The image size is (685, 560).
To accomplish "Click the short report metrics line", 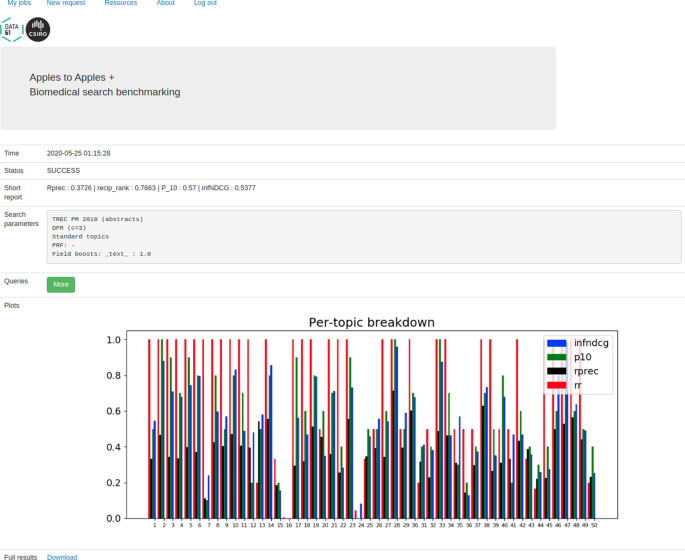I will [151, 188].
